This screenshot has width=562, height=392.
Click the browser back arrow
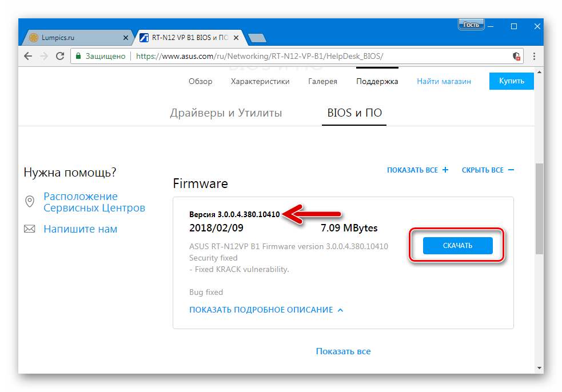point(28,56)
